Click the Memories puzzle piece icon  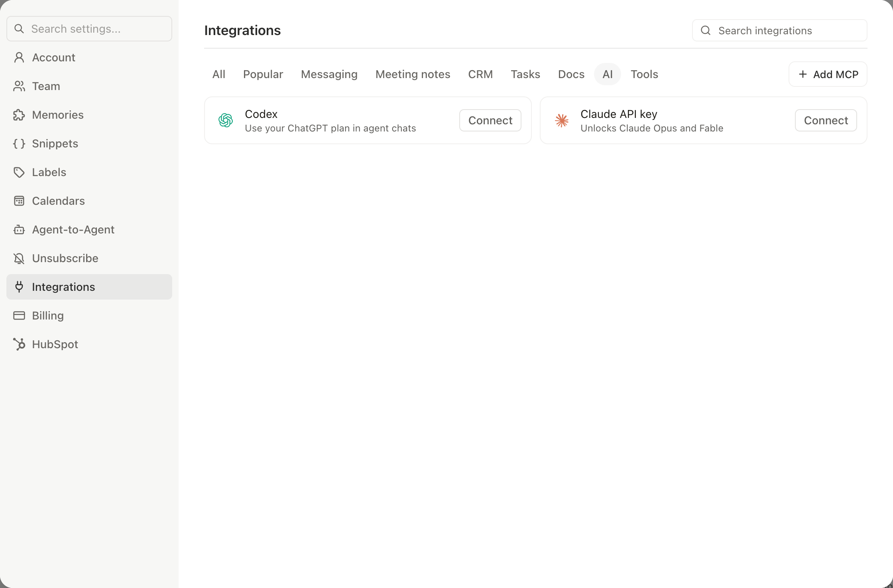[x=19, y=115]
